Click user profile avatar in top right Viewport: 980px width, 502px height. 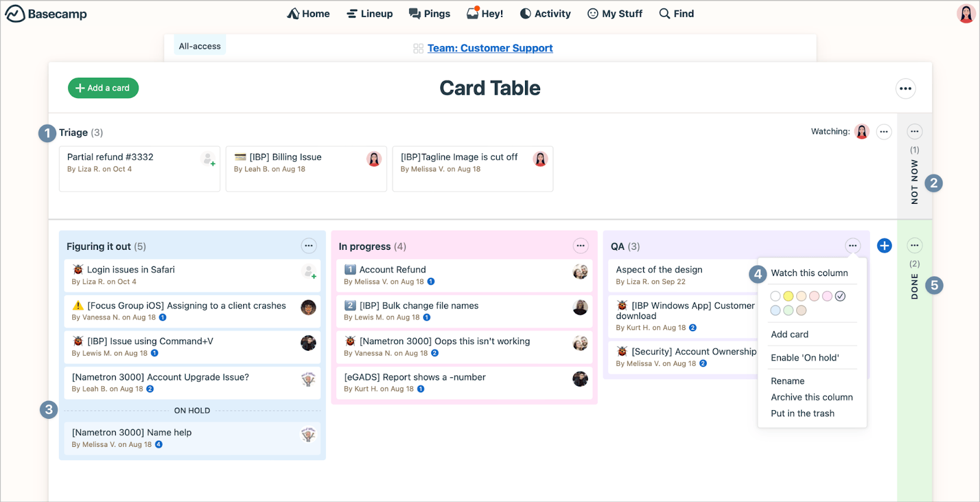click(966, 13)
